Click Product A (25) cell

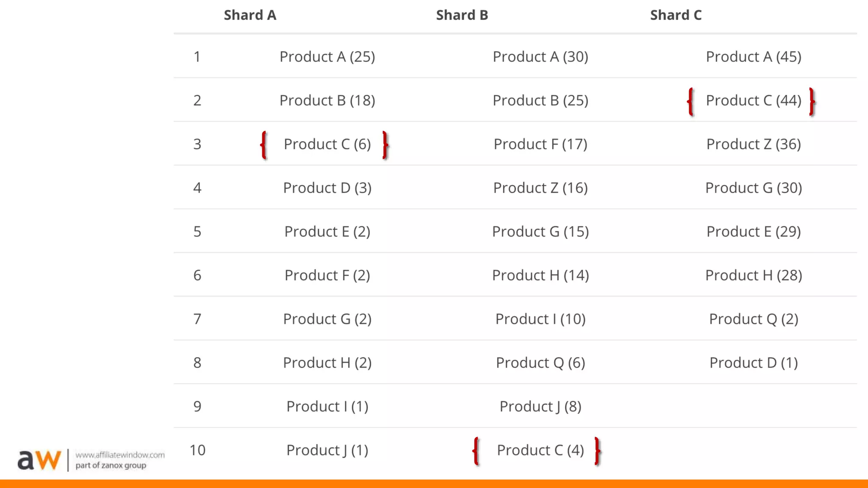(327, 57)
